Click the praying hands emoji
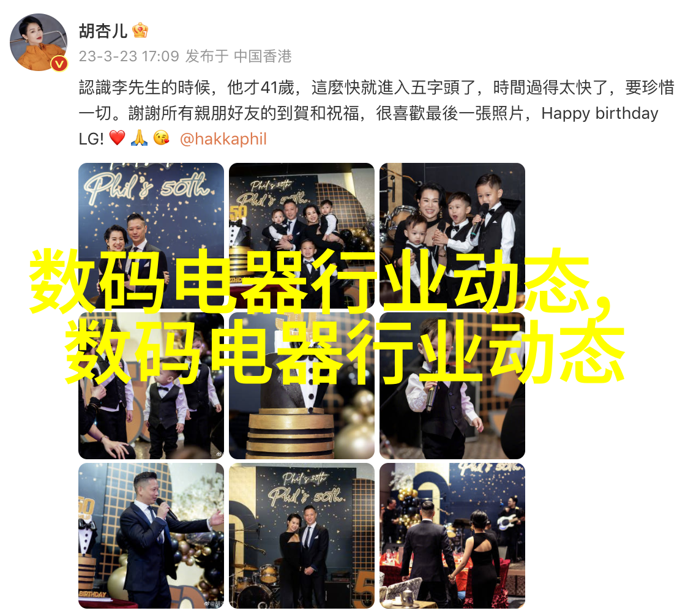688x616 pixels. [140, 138]
